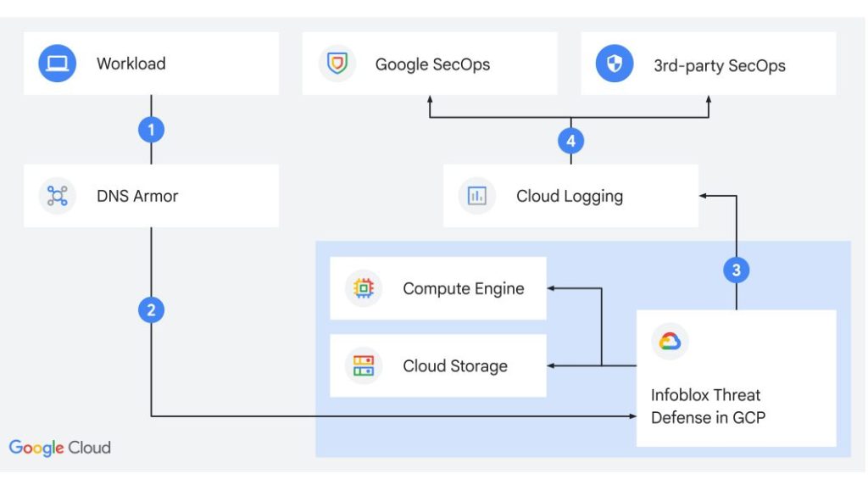Click the 3rd-party SecOps shield icon
This screenshot has width=868, height=496.
point(615,64)
